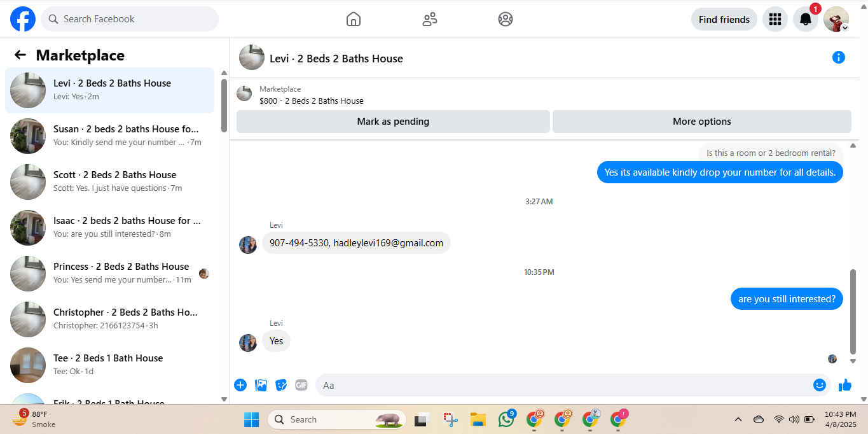Open the Home feed icon
The width and height of the screenshot is (868, 434).
click(x=354, y=19)
